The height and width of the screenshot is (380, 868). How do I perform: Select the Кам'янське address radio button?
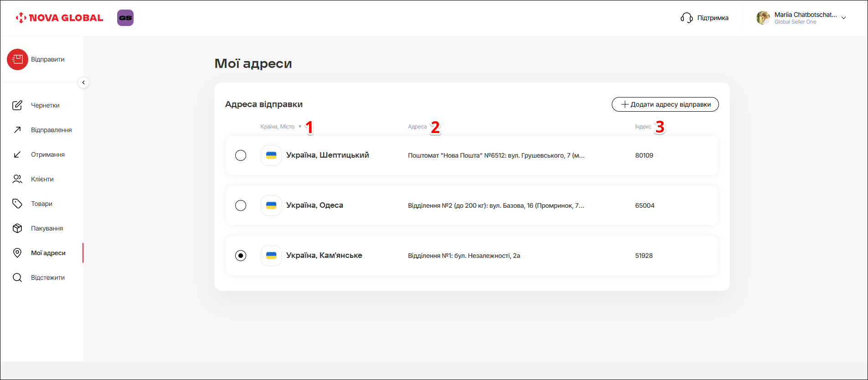coord(241,256)
